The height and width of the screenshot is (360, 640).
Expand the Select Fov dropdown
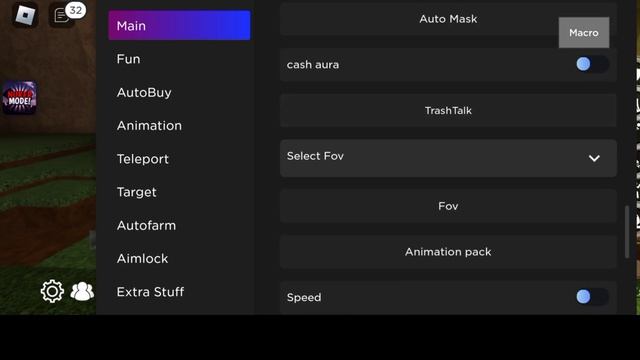(448, 158)
